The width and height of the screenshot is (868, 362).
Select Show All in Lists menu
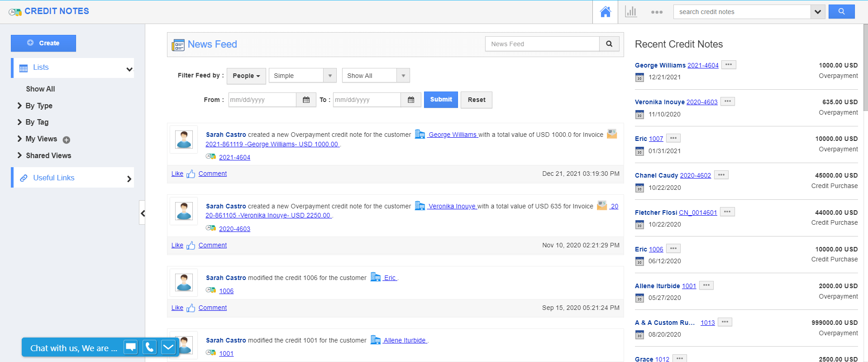click(40, 89)
